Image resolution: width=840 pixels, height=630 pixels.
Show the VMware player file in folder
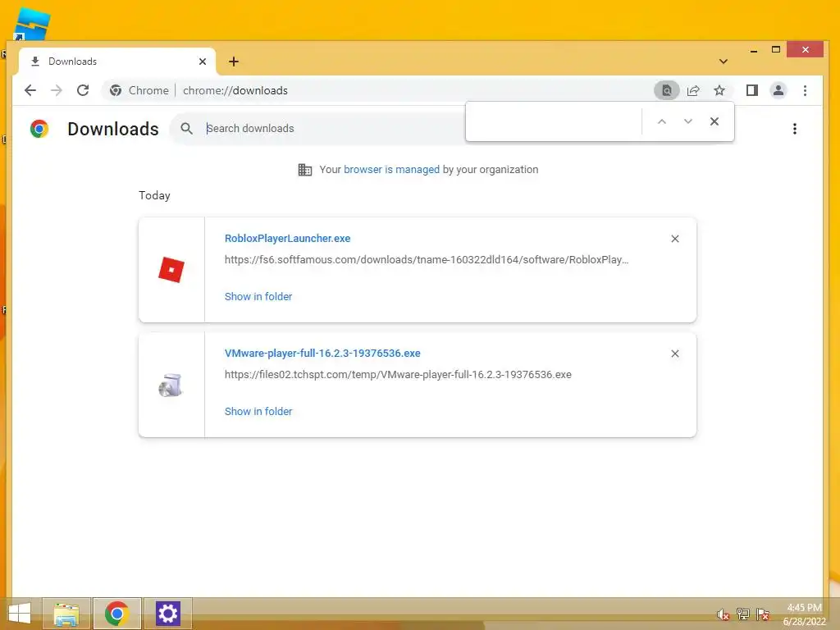pos(258,412)
